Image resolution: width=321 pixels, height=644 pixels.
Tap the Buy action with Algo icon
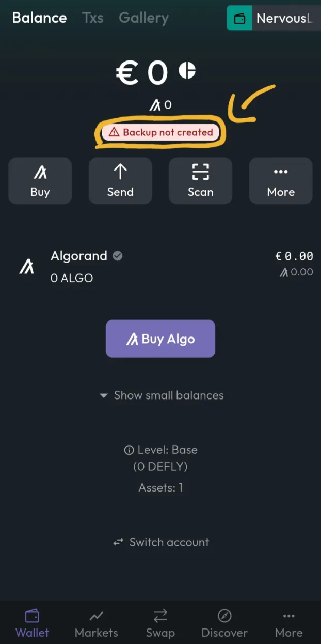(40, 181)
